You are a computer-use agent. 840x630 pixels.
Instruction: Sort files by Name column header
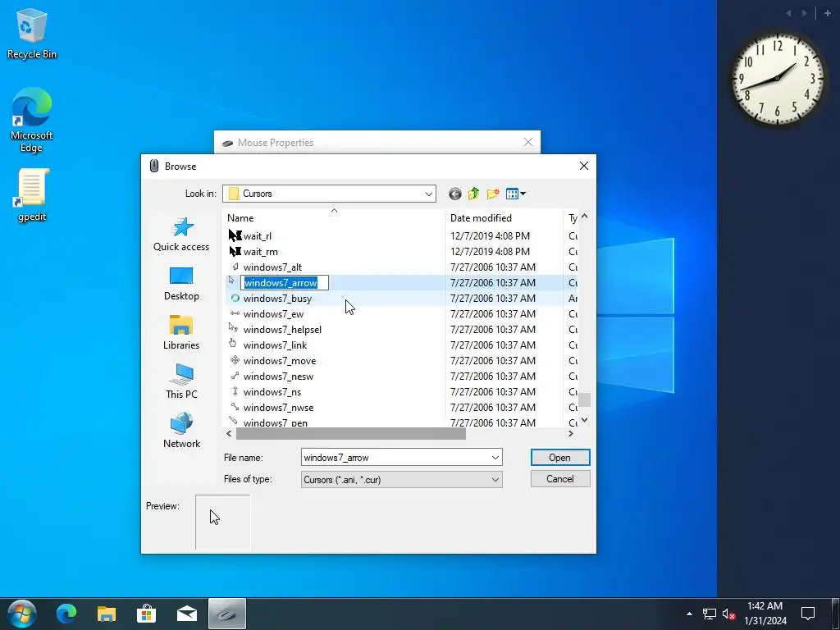(240, 218)
